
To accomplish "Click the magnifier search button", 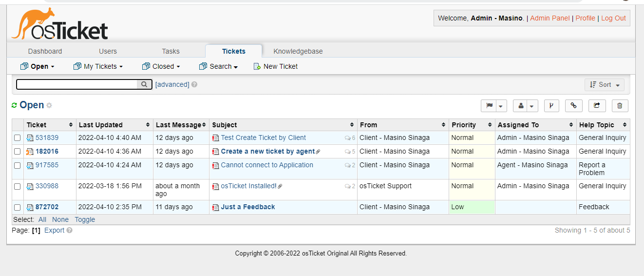I will pos(144,84).
